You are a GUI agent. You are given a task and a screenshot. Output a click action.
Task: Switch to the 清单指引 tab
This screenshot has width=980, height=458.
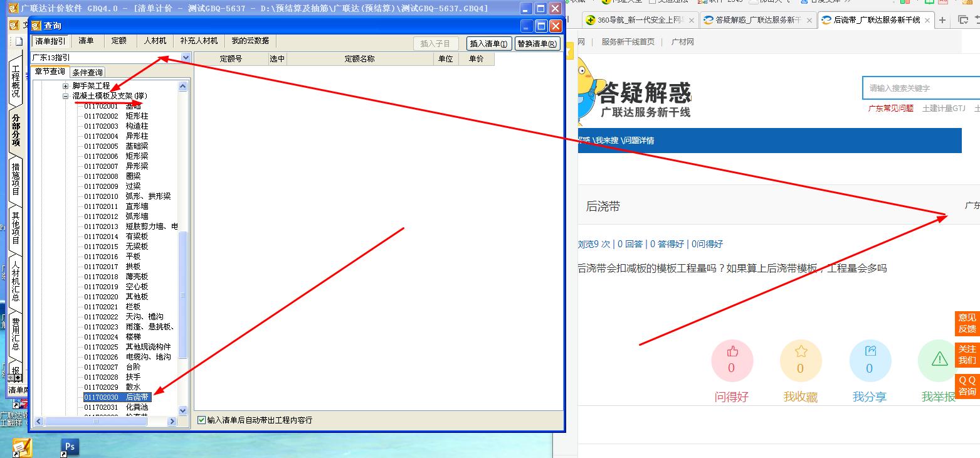click(50, 41)
